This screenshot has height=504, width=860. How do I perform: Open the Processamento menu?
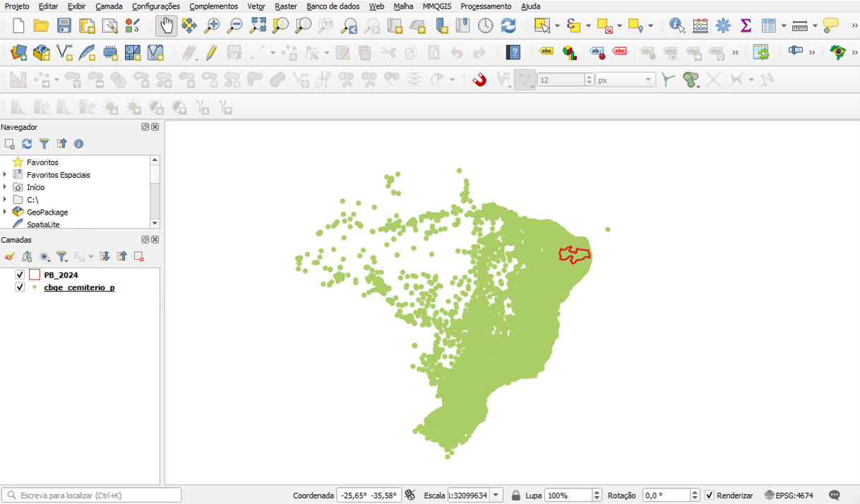486,6
